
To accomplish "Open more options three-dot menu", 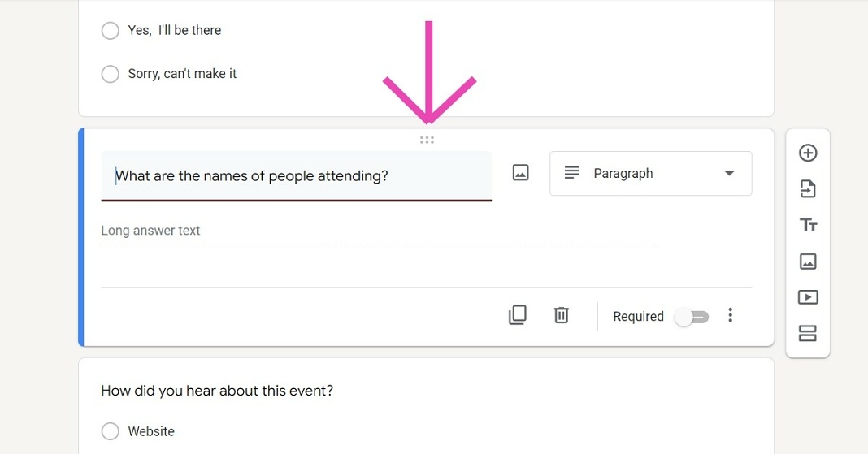I will point(731,315).
